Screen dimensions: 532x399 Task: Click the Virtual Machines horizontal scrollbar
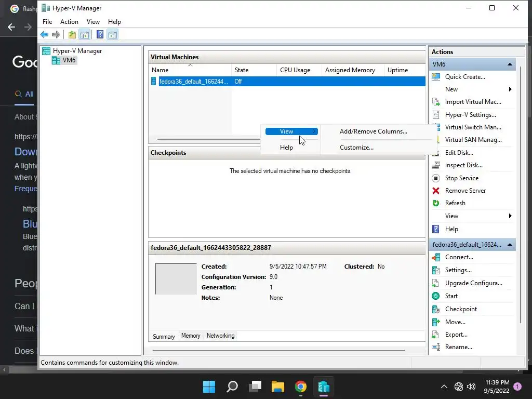click(x=208, y=139)
